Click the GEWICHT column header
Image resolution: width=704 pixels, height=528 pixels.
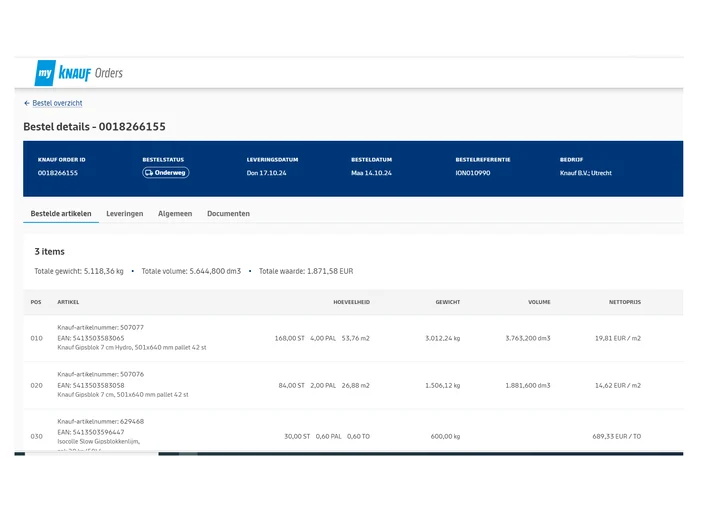click(x=448, y=302)
